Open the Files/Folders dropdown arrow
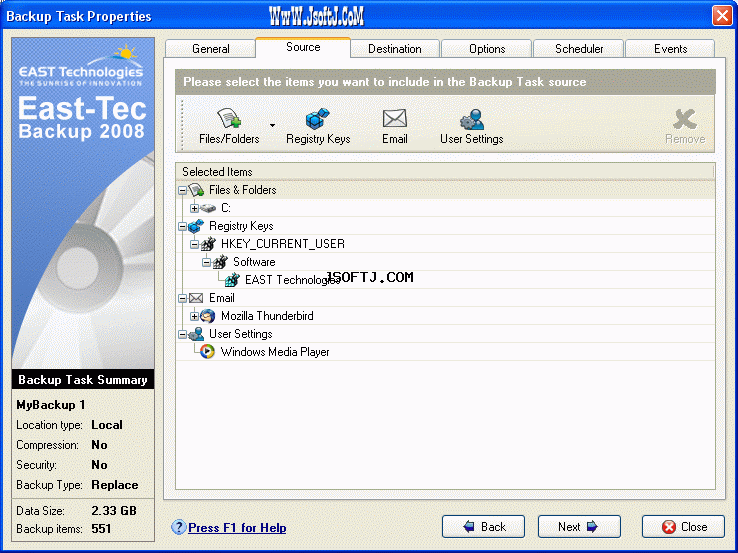738x553 pixels. click(x=273, y=125)
